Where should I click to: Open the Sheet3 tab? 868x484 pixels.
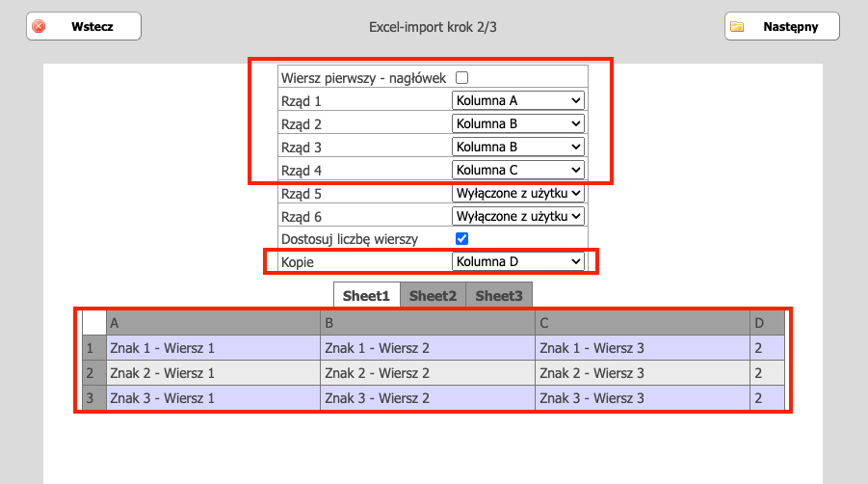point(498,296)
